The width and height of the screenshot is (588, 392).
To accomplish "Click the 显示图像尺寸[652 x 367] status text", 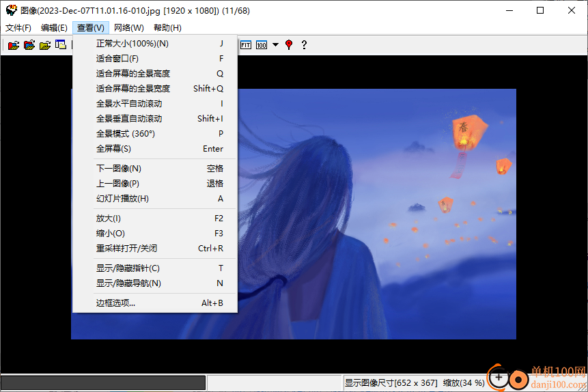I will pos(391,383).
